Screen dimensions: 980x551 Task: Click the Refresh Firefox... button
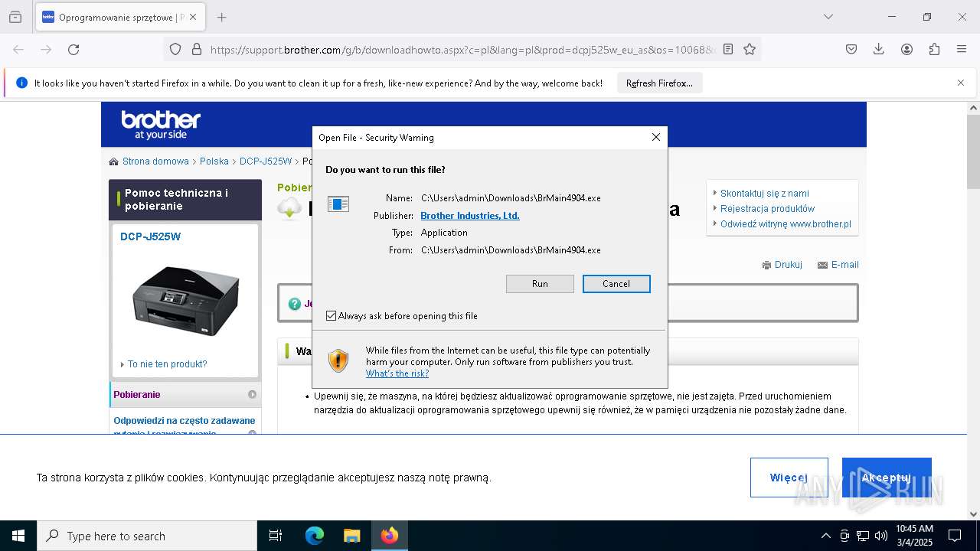[x=659, y=83]
